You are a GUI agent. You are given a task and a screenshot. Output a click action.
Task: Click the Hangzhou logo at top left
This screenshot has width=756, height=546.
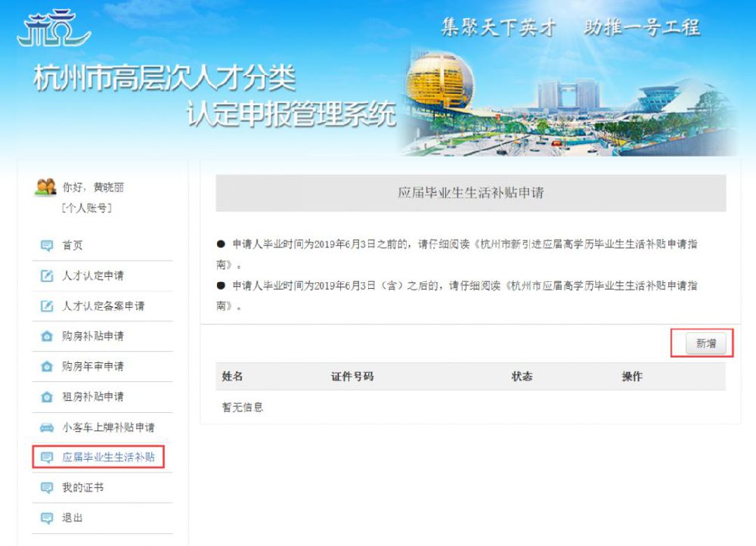(53, 28)
